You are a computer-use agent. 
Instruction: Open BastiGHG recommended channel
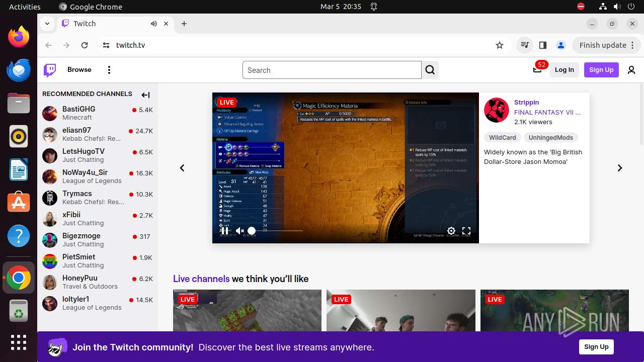(x=98, y=113)
